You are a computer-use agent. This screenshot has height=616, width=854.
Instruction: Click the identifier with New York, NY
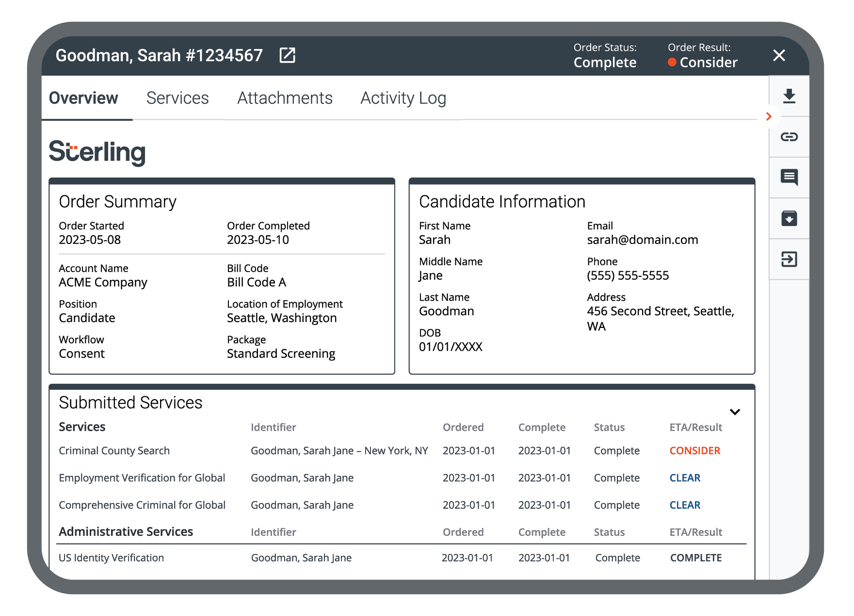click(x=339, y=451)
